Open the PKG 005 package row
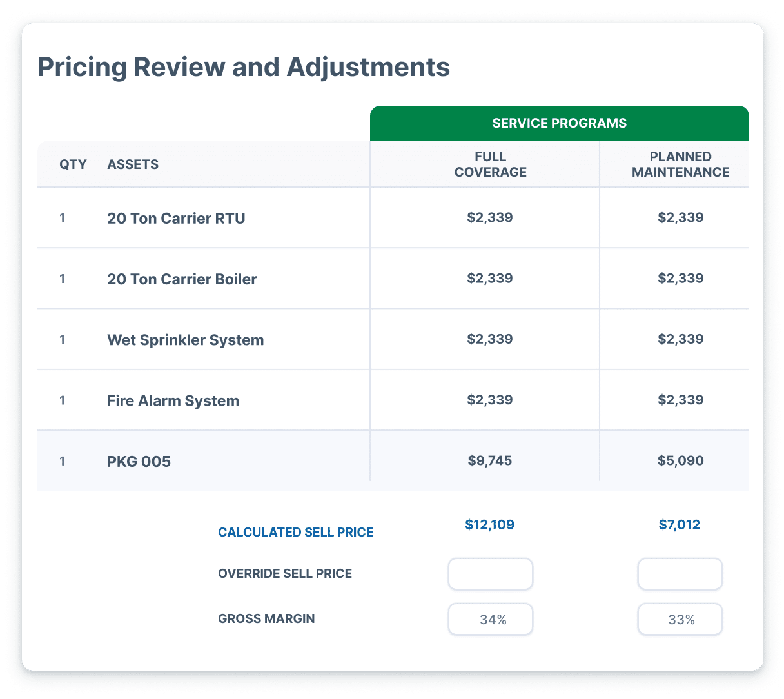 (x=139, y=461)
